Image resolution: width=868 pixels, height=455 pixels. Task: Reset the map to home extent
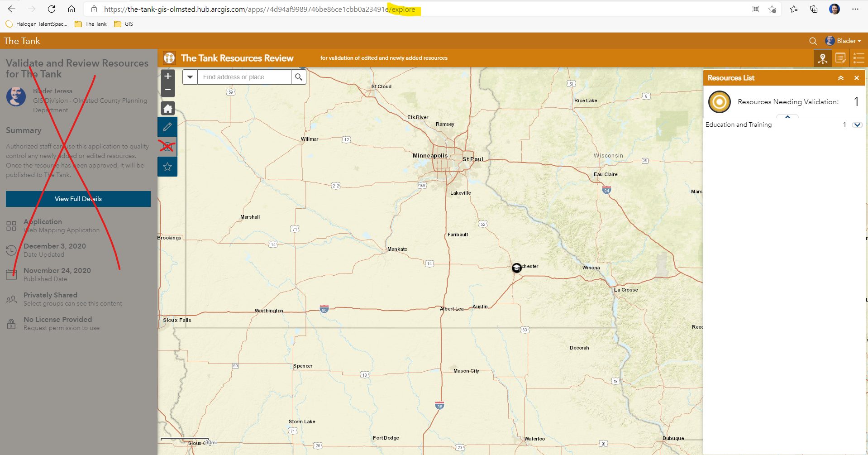click(x=167, y=108)
